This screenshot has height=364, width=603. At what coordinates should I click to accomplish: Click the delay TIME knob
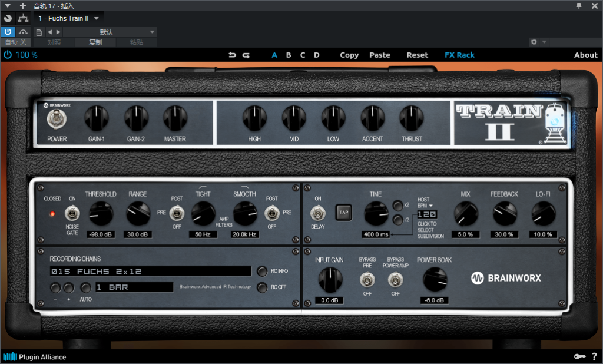[376, 213]
